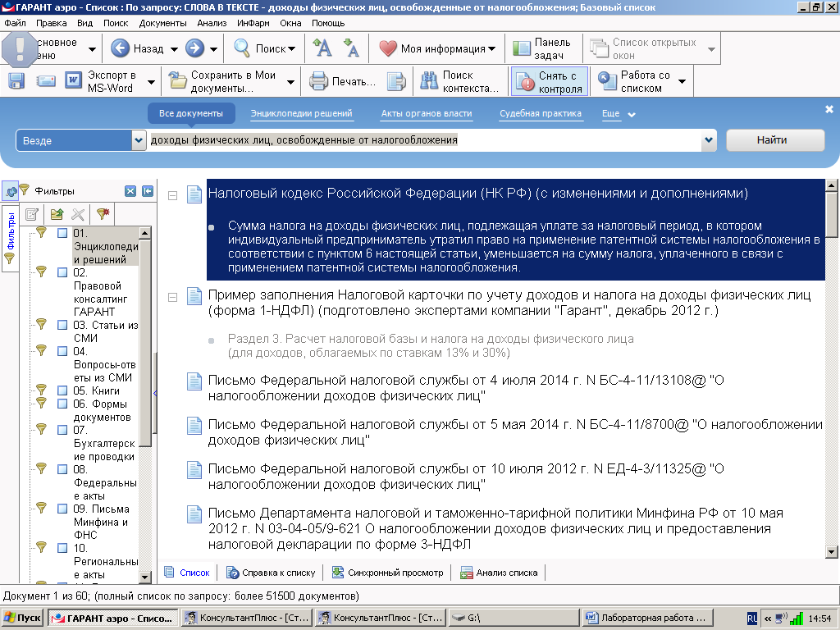
Task: Check the 04. Вопросы-ответы из СМИ box
Action: [x=62, y=351]
